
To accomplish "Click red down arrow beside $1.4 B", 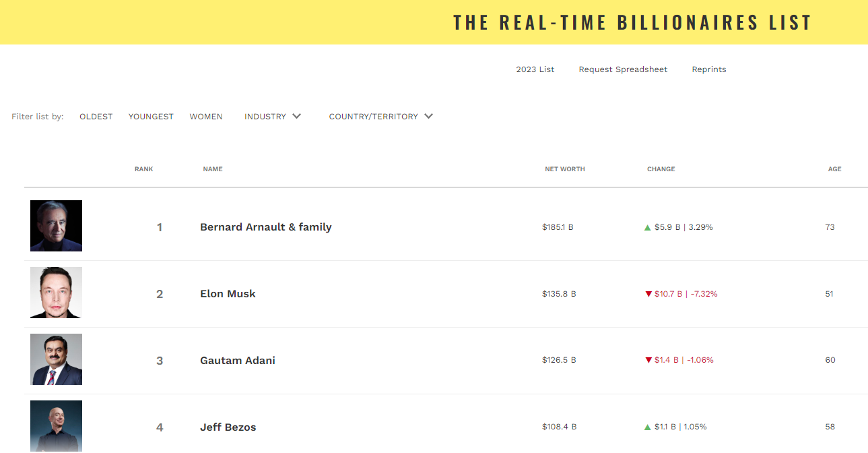I will click(648, 361).
